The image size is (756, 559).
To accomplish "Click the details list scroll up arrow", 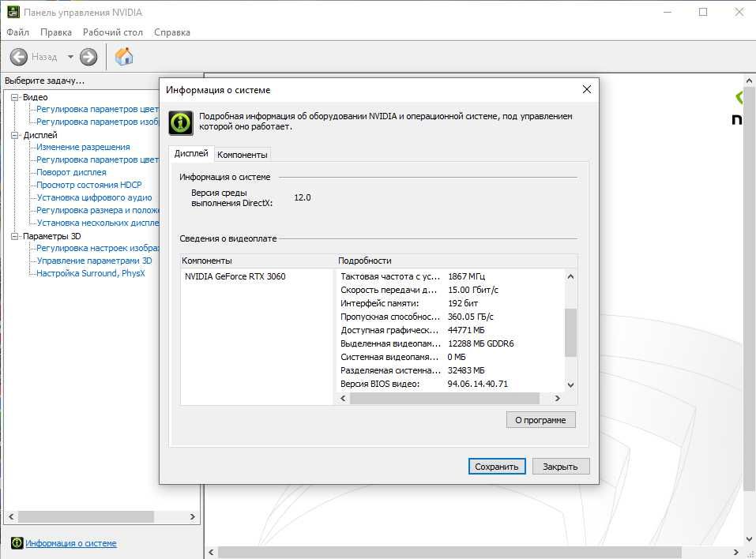I will [570, 276].
